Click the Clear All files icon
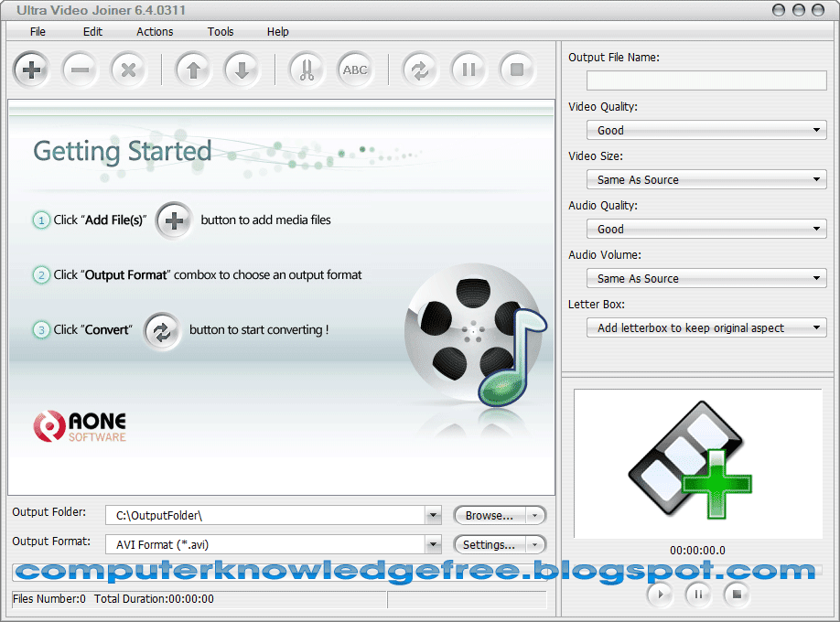Screen dimensions: 840x622 pos(128,70)
